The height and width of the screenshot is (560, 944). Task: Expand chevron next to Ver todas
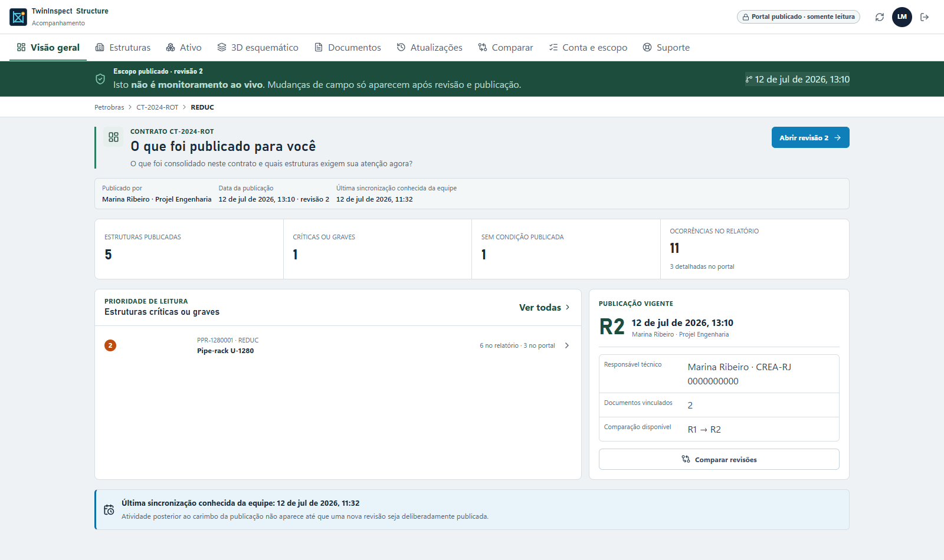click(x=568, y=307)
